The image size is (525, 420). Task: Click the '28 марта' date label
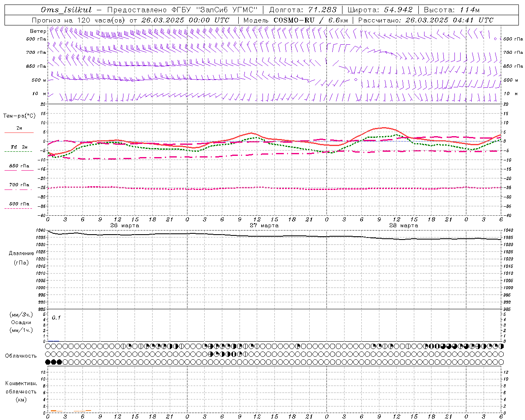click(404, 225)
